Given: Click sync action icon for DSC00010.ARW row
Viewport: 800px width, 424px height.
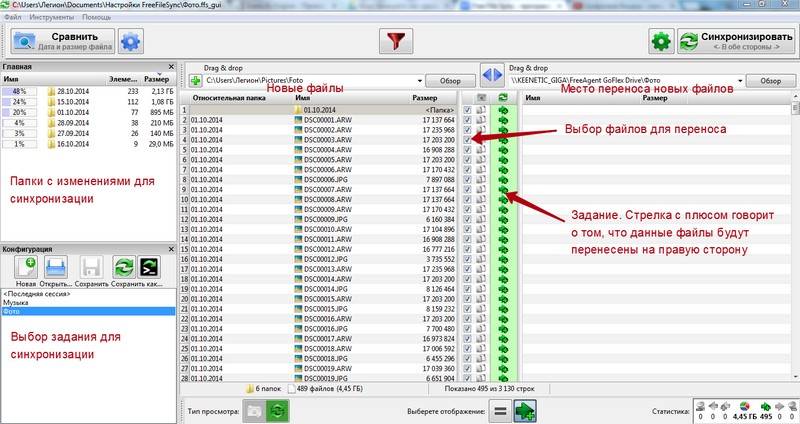Looking at the screenshot, I should 503,230.
